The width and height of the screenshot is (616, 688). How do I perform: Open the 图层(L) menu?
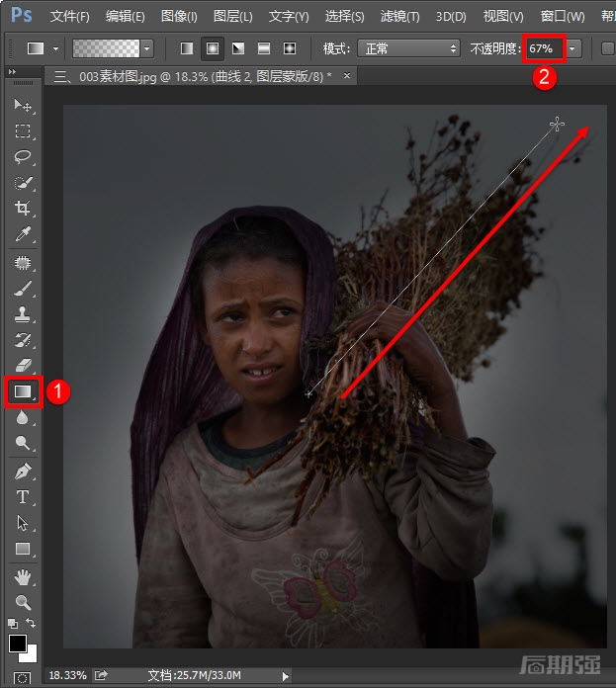[233, 17]
